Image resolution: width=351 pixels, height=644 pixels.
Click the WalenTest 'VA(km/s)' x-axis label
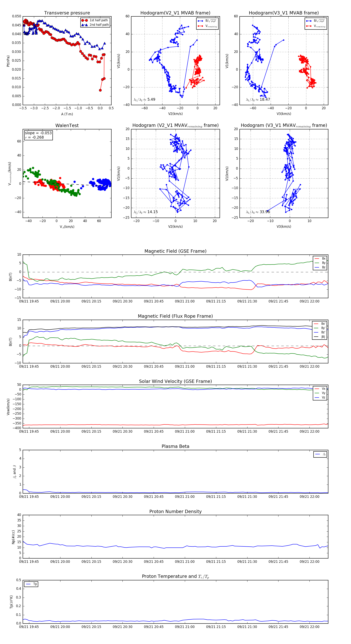[x=67, y=227]
